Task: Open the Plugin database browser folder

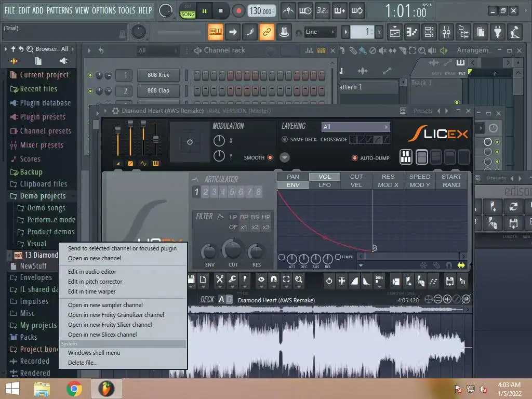Action: click(45, 103)
